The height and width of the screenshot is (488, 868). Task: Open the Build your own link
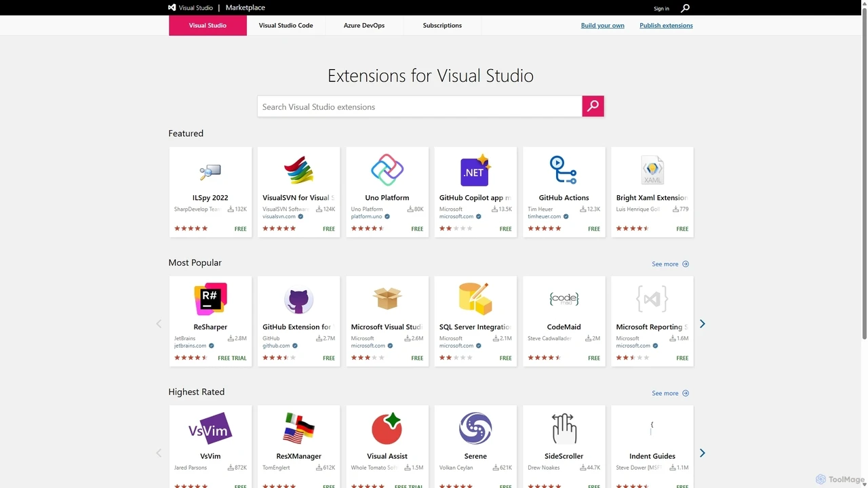click(603, 26)
